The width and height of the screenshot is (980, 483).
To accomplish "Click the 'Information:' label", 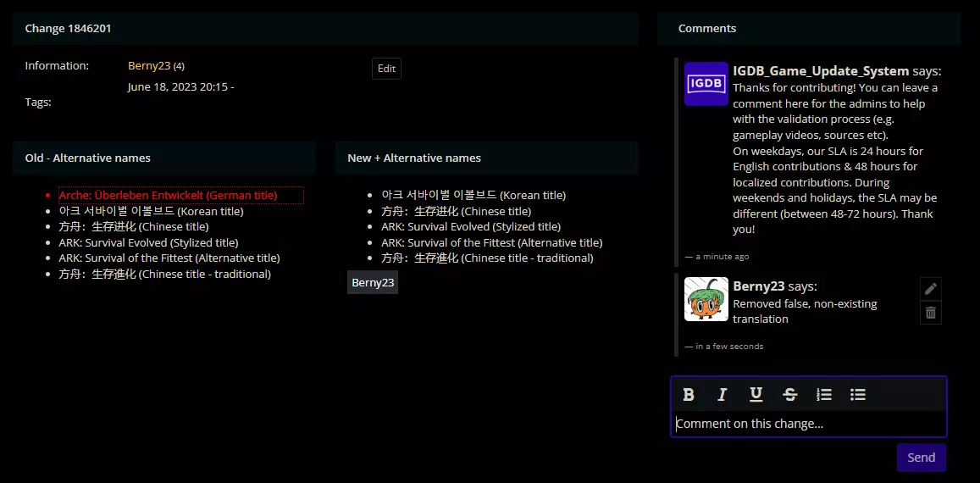I will (57, 66).
